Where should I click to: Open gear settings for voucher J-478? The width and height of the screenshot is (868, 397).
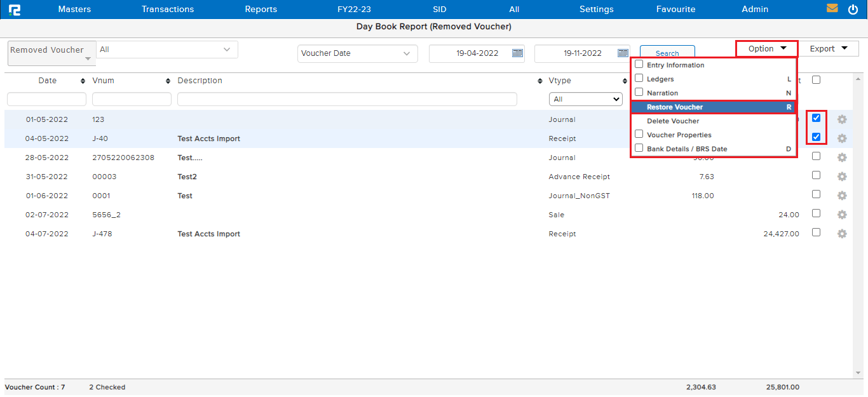point(842,234)
